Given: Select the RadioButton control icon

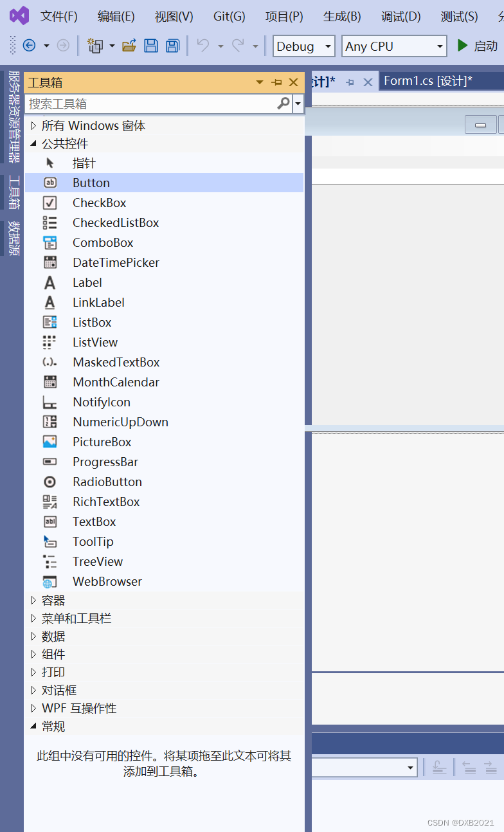Looking at the screenshot, I should [50, 482].
